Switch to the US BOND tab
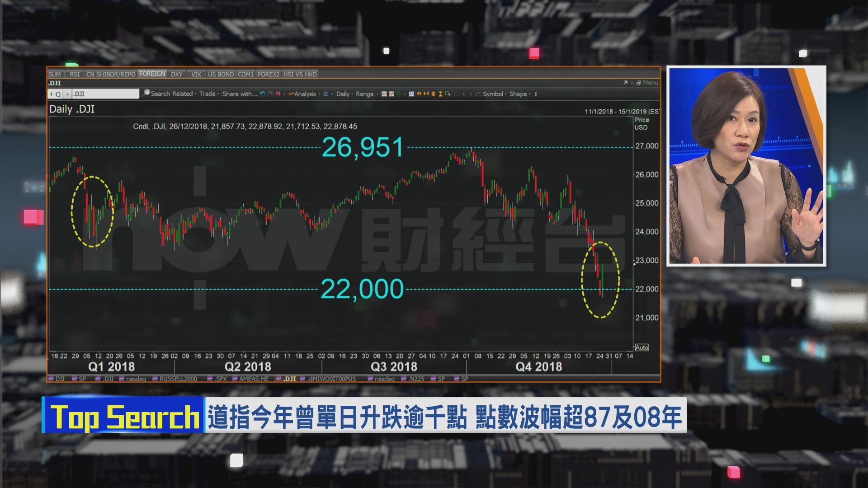 221,74
